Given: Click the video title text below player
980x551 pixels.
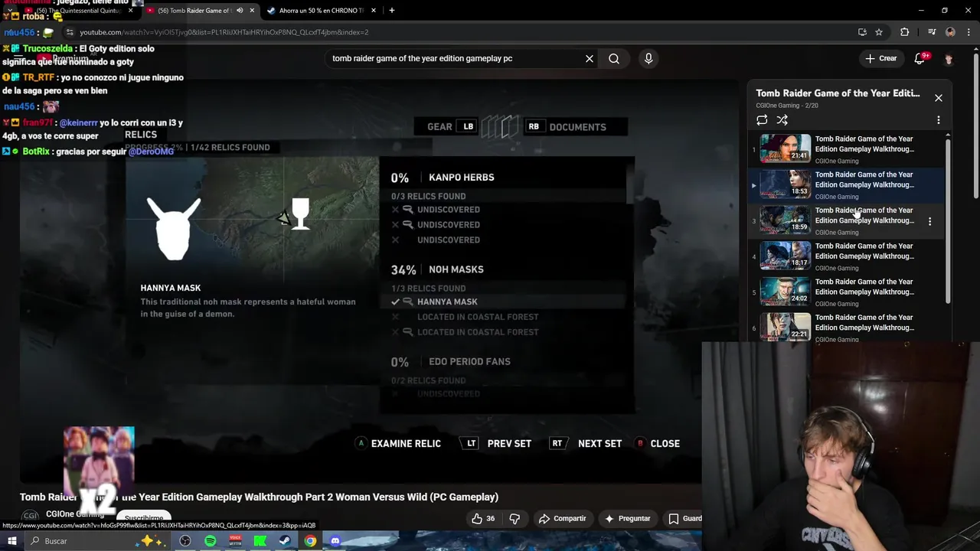Looking at the screenshot, I should coord(259,497).
